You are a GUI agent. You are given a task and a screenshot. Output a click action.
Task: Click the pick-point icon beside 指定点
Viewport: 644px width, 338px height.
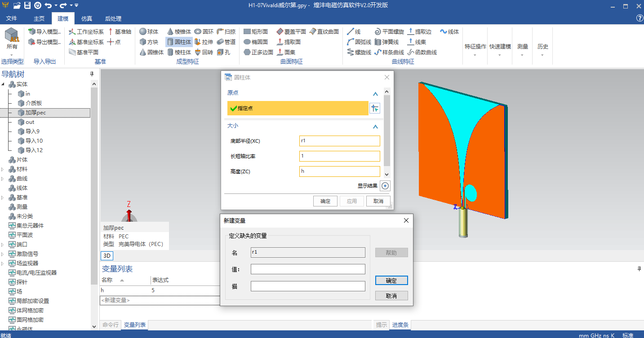pos(375,108)
